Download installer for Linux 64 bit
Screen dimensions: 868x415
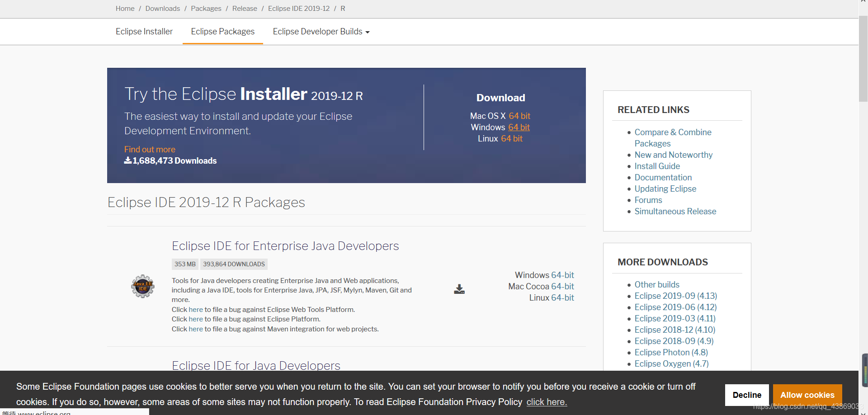coord(512,139)
